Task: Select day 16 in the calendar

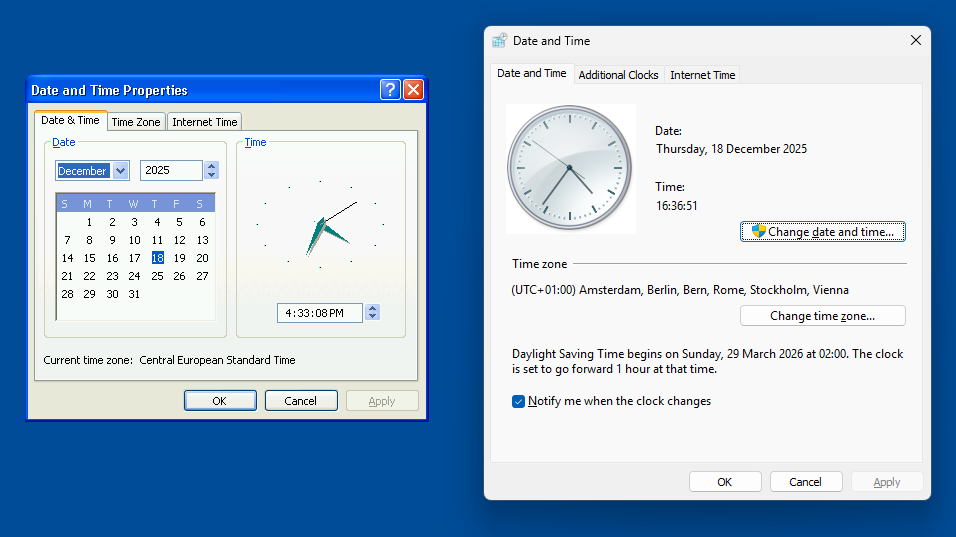Action: 112,258
